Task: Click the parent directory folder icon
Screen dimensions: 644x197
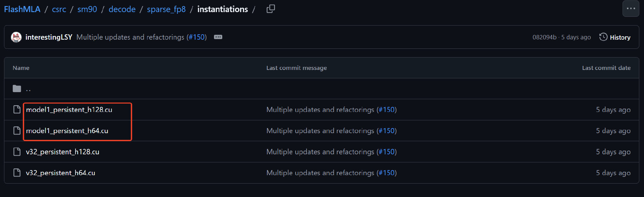Action: (17, 89)
